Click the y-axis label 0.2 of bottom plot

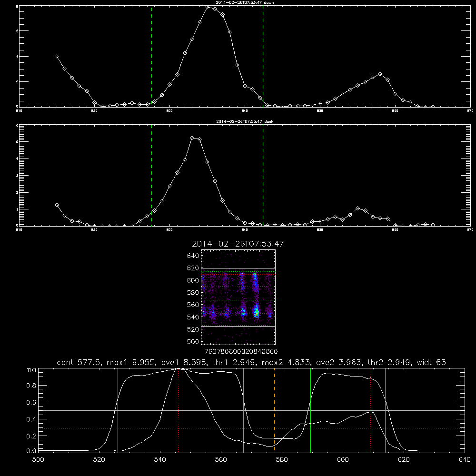pos(31,436)
